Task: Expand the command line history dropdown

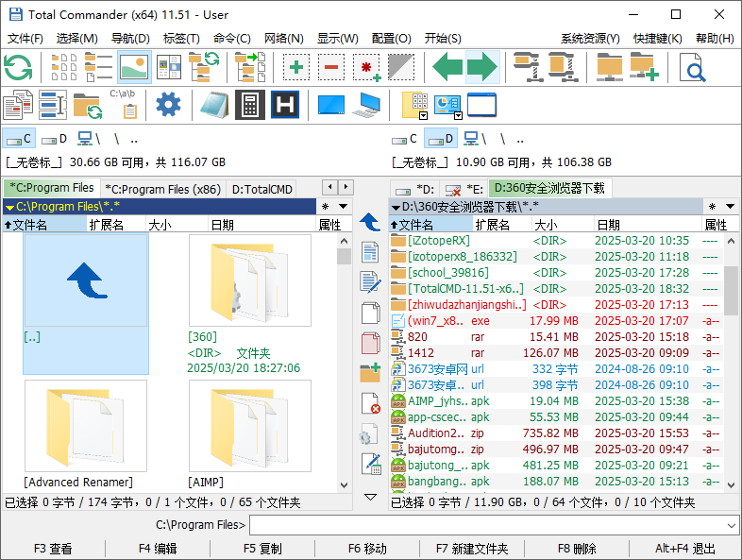Action: tap(732, 525)
